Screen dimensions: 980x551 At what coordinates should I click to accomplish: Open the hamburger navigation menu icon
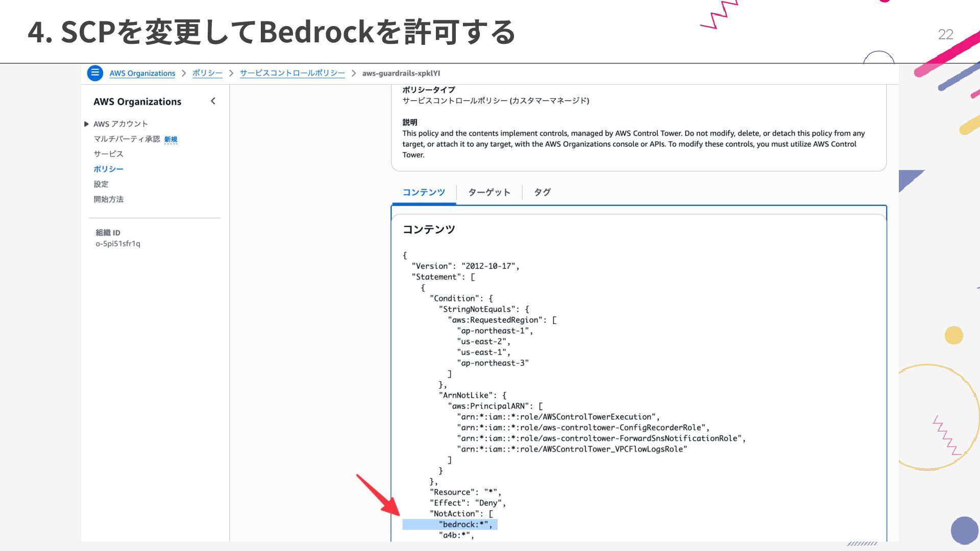(95, 73)
